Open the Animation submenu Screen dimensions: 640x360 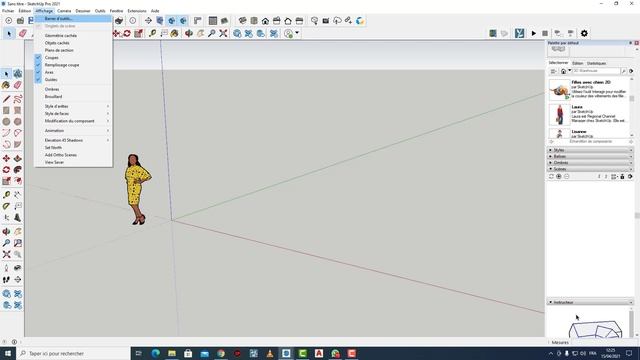[73, 131]
